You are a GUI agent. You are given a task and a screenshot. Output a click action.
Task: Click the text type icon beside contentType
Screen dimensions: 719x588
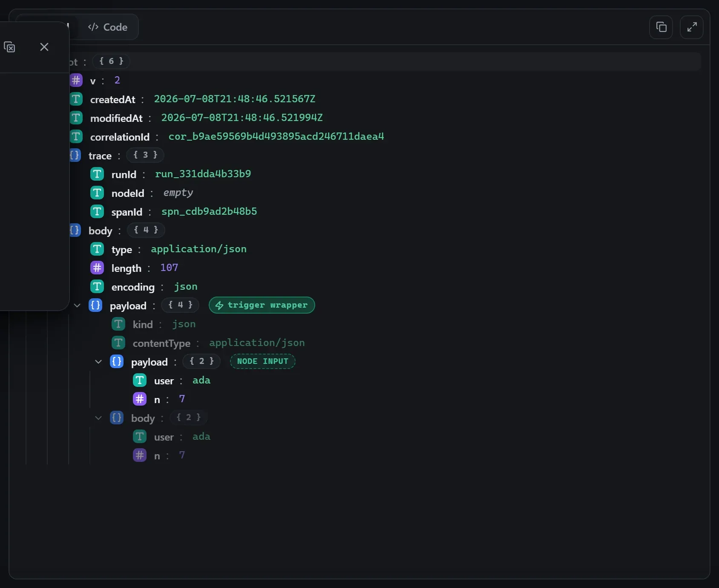[118, 343]
